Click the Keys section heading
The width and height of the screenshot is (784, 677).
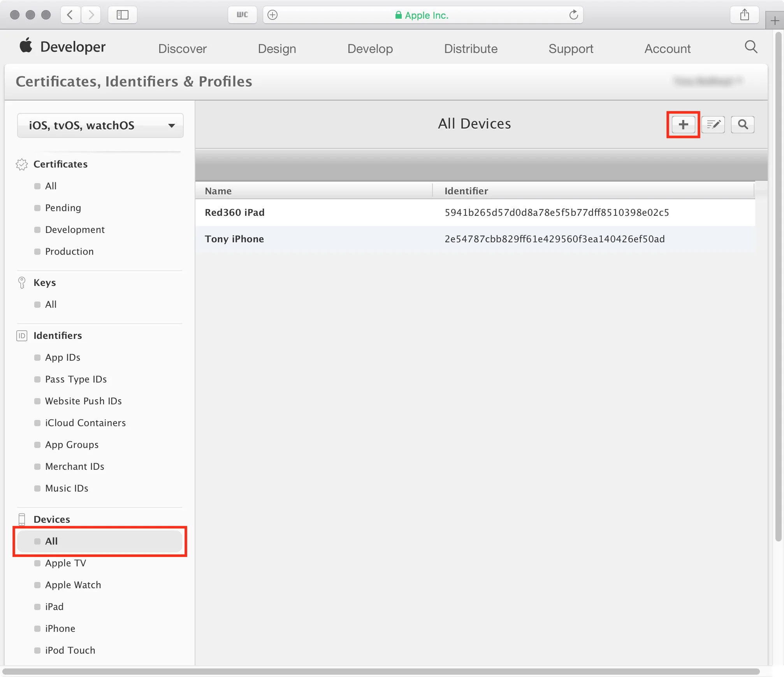coord(45,282)
